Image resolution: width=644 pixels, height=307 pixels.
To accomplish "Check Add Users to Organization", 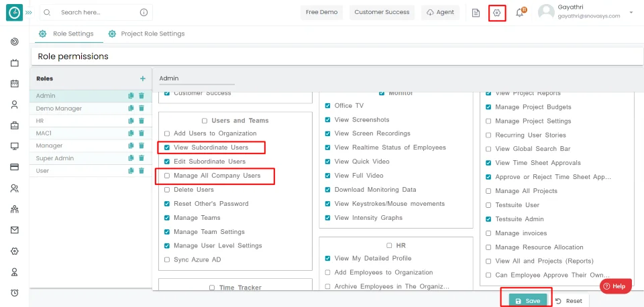I will pos(167,133).
